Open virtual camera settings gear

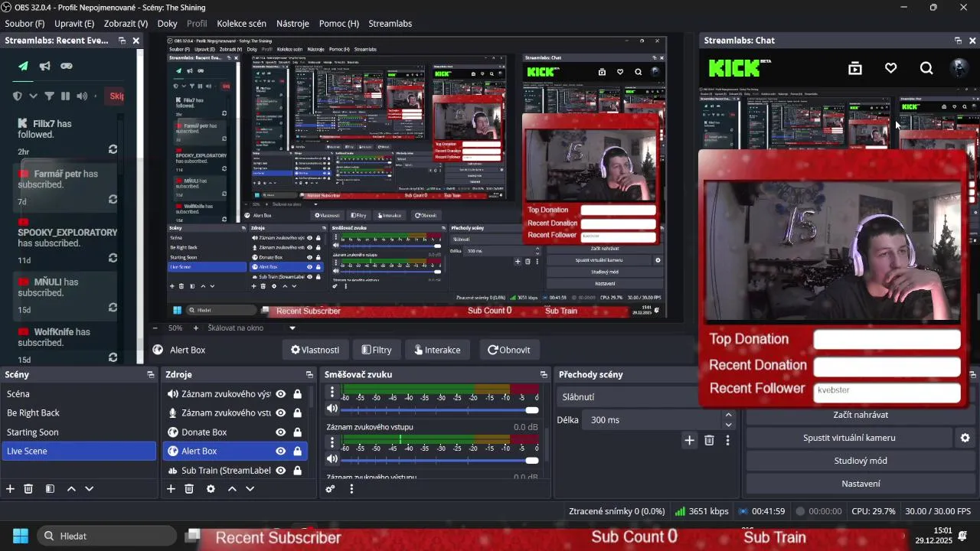[965, 438]
